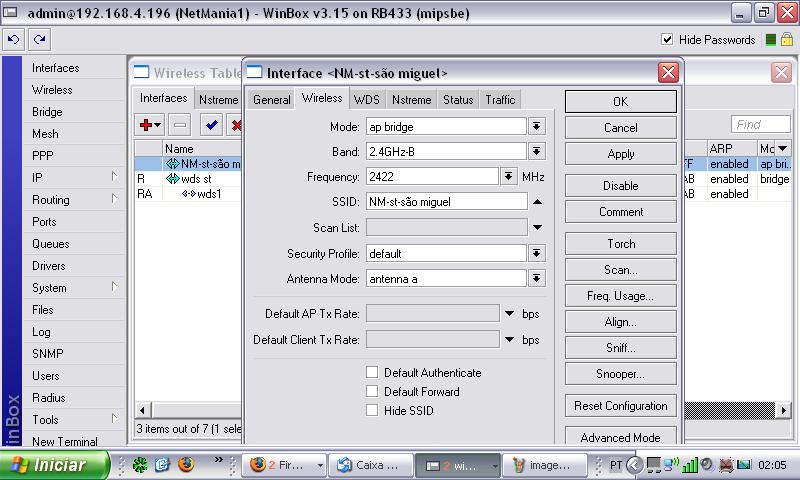800x480 pixels.
Task: Click the Interface dialog title icon
Action: (x=254, y=73)
